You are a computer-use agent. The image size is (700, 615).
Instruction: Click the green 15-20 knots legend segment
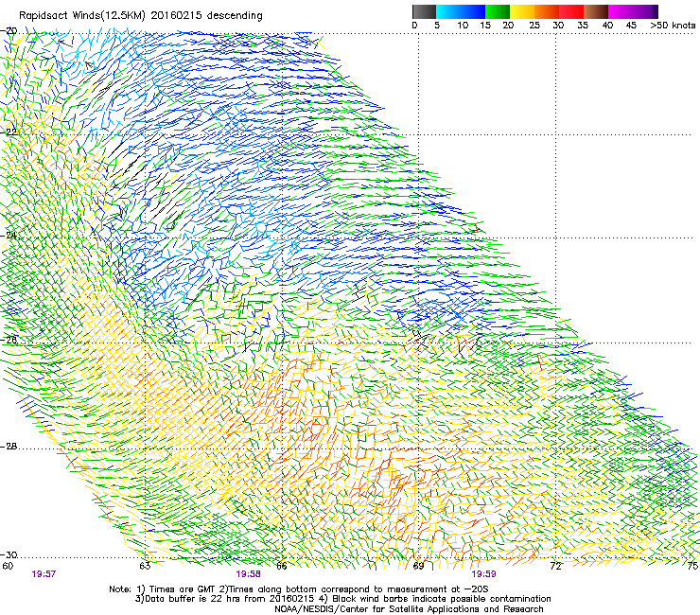[498, 11]
